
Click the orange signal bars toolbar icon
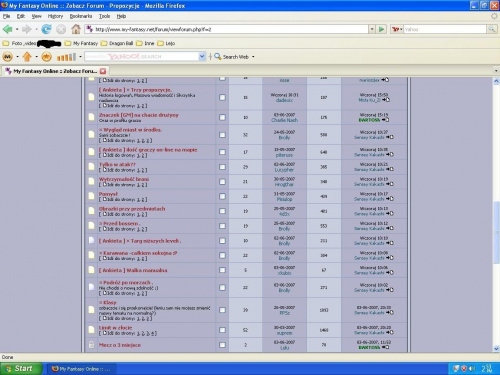click(x=66, y=57)
